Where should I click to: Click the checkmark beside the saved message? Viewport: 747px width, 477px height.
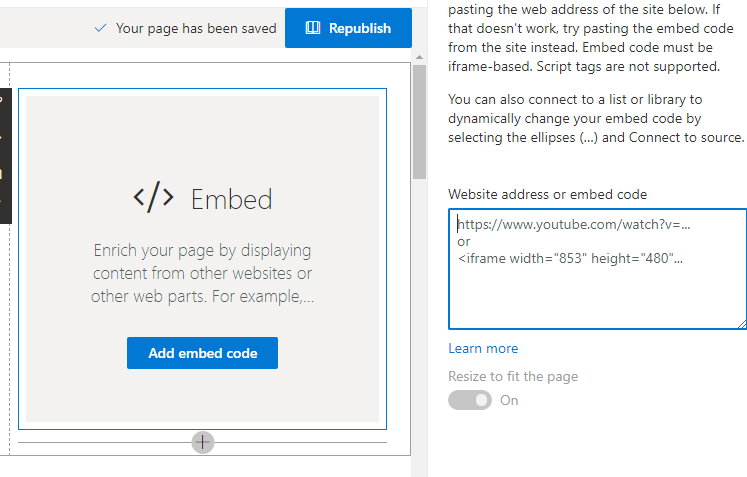[x=100, y=28]
